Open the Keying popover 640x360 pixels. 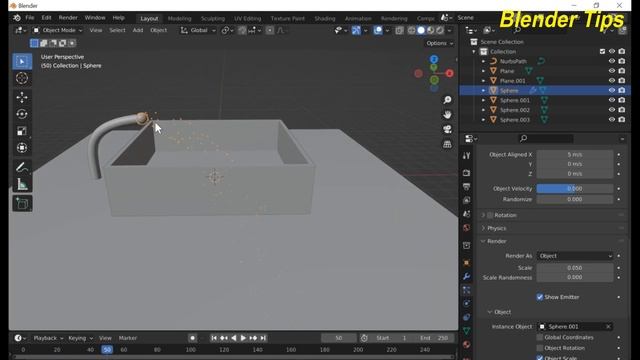pos(80,338)
